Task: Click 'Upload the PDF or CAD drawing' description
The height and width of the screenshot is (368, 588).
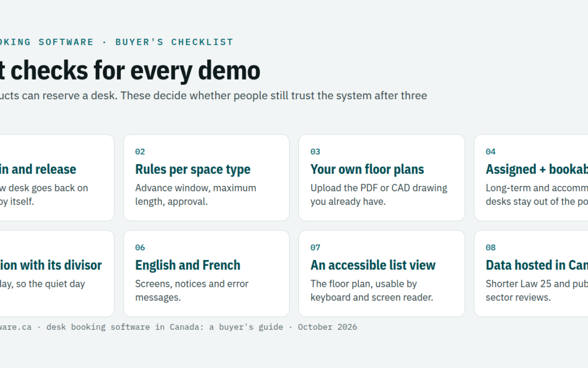Action: coord(379,195)
